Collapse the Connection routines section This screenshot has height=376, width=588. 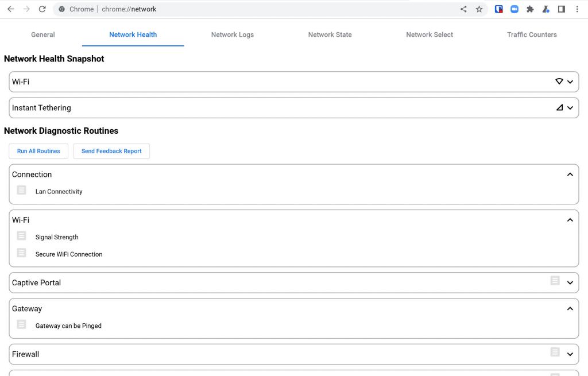point(570,175)
